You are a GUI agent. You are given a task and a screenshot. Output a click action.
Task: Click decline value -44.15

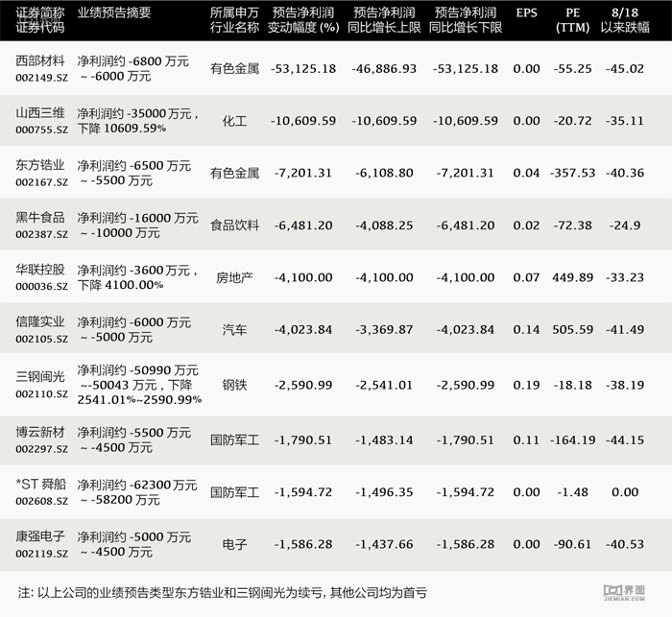(x=625, y=440)
